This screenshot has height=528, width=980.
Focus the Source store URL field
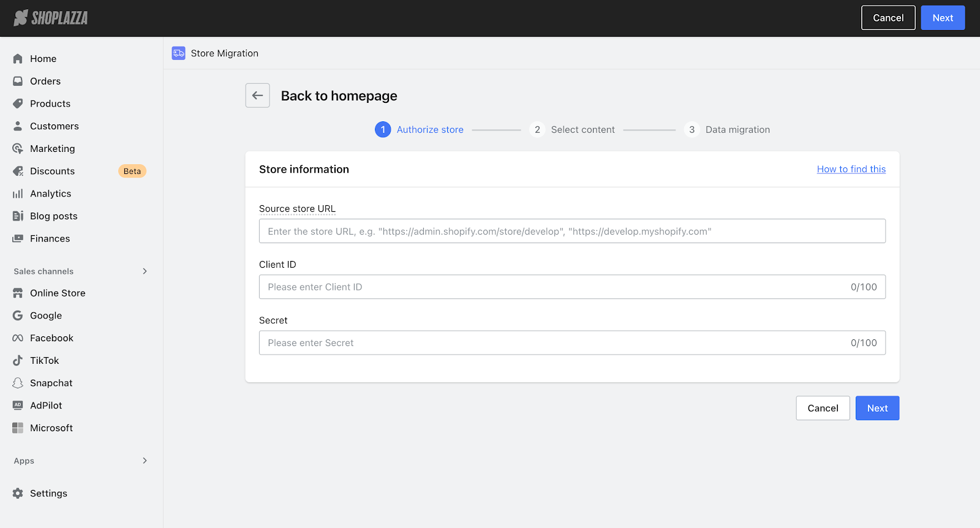571,232
